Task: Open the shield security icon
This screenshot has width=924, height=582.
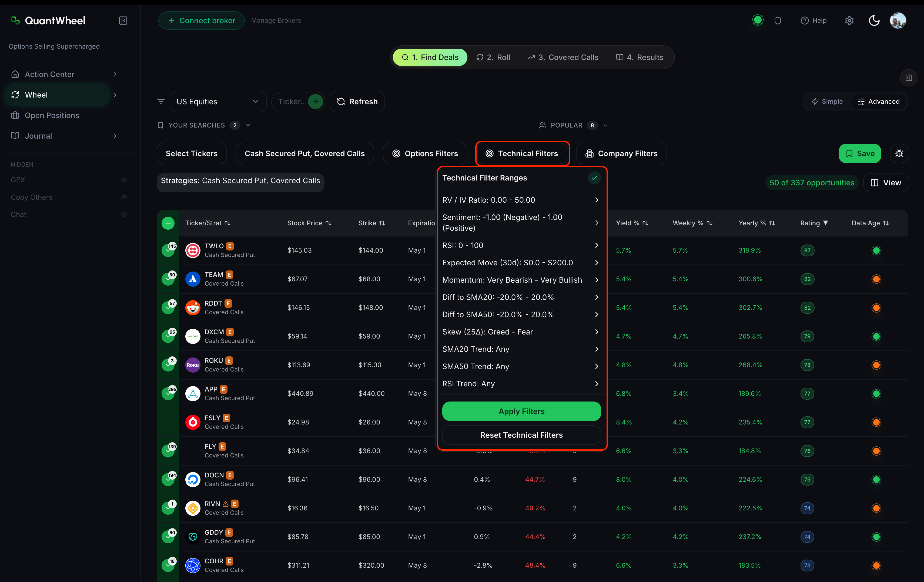Action: [777, 20]
